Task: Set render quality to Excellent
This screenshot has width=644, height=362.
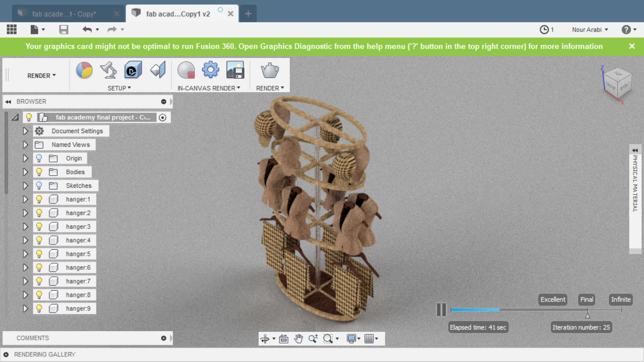Action: coord(552,299)
